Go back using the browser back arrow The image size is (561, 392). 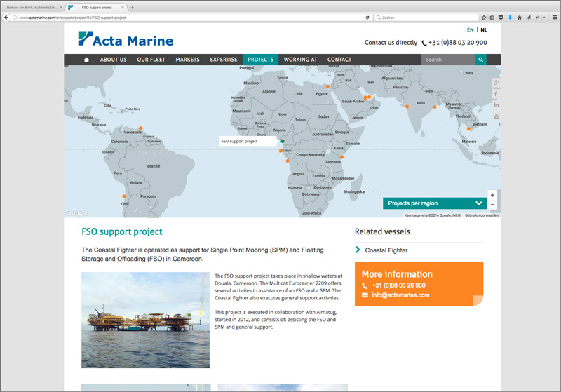pyautogui.click(x=6, y=17)
